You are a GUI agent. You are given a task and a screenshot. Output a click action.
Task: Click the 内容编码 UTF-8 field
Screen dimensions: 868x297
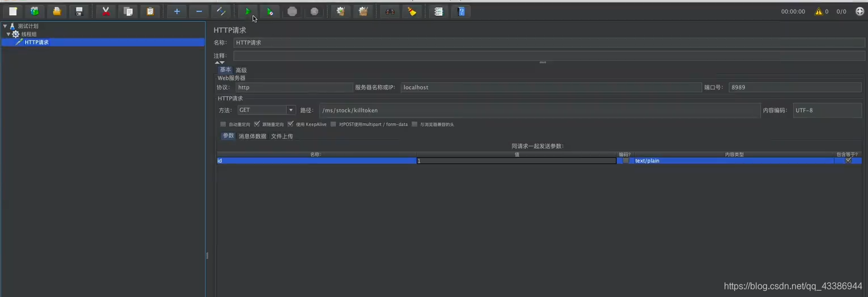[827, 110]
